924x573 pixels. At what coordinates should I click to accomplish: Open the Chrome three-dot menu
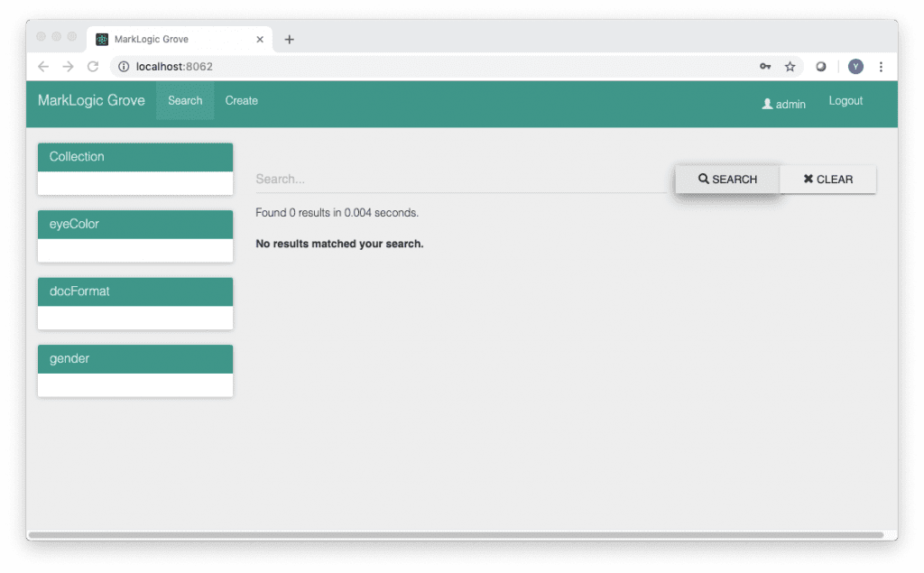pyautogui.click(x=881, y=67)
